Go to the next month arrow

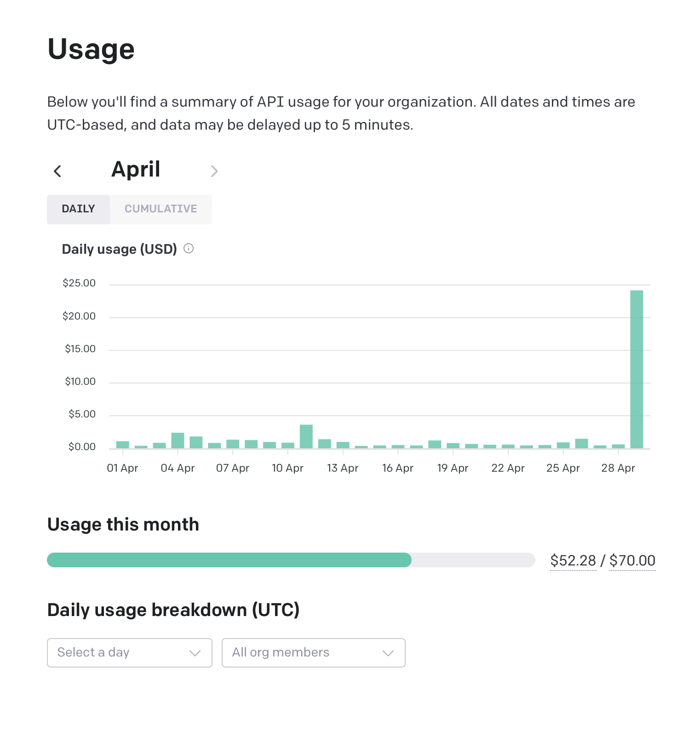(x=214, y=171)
